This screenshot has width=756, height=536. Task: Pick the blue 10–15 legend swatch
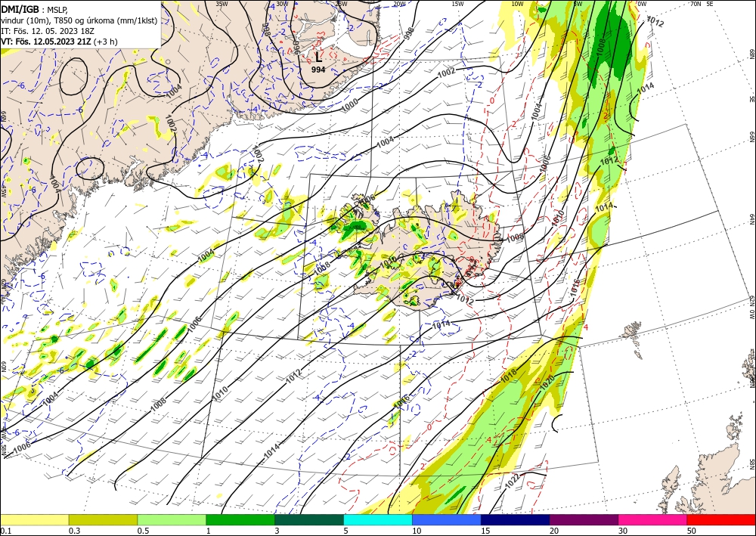pyautogui.click(x=447, y=520)
